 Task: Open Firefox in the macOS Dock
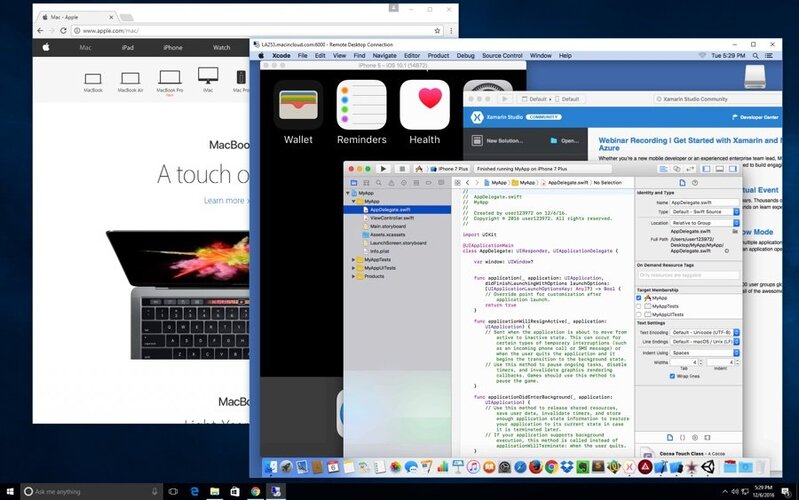click(x=536, y=467)
